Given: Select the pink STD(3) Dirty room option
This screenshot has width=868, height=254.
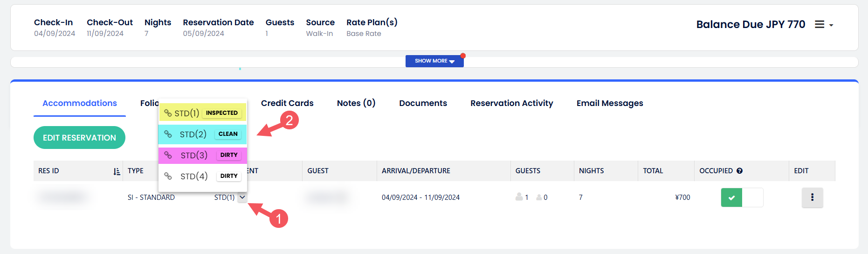Looking at the screenshot, I should (194, 155).
